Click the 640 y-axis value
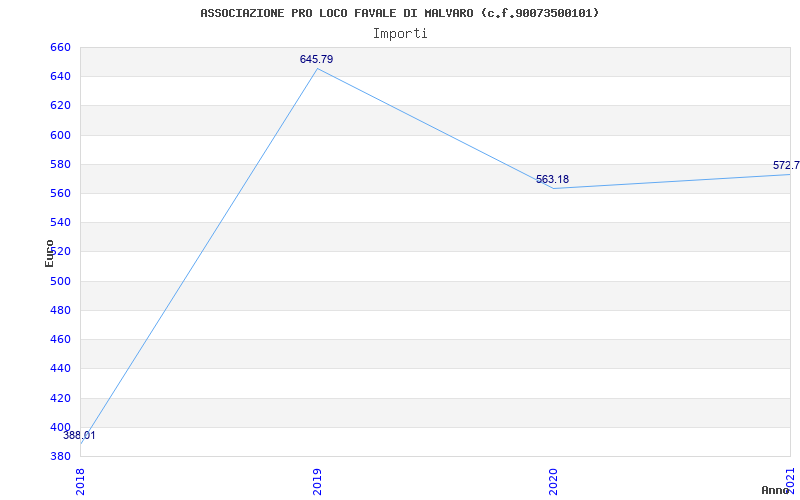Screen dimensions: 800x500 [60, 77]
